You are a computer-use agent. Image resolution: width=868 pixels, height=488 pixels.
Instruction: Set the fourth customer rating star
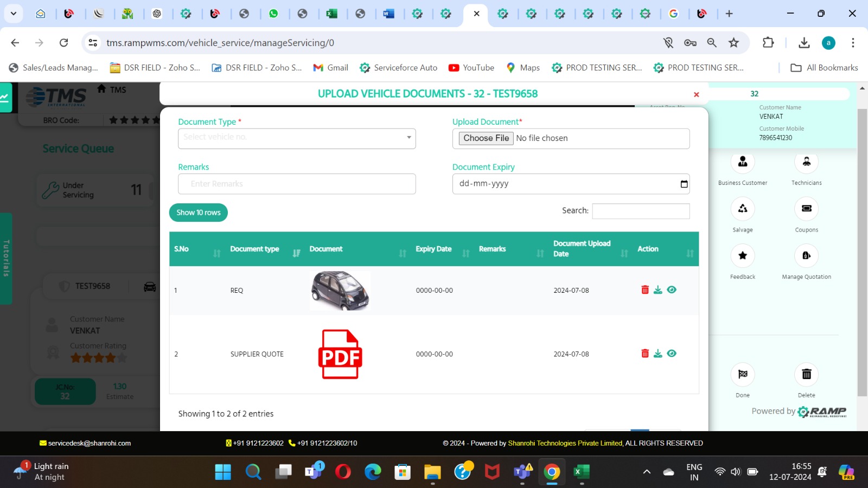pyautogui.click(x=110, y=358)
